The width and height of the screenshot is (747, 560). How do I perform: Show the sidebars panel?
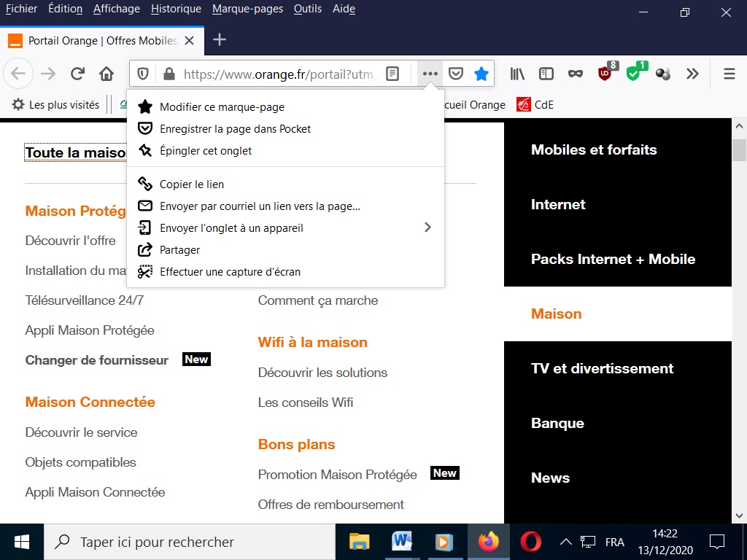(x=546, y=74)
